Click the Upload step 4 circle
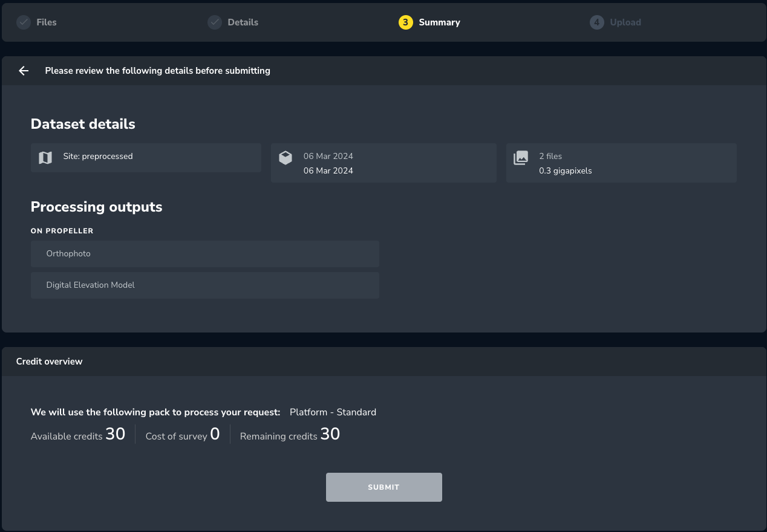This screenshot has height=532, width=767. click(x=597, y=22)
